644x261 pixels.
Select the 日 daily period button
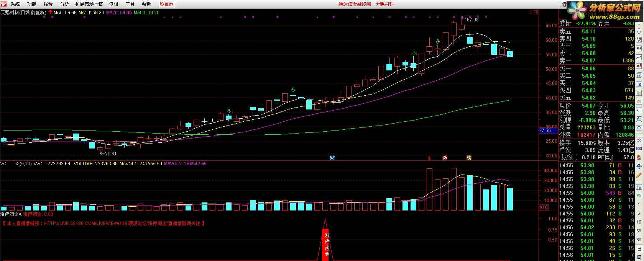(x=639, y=248)
